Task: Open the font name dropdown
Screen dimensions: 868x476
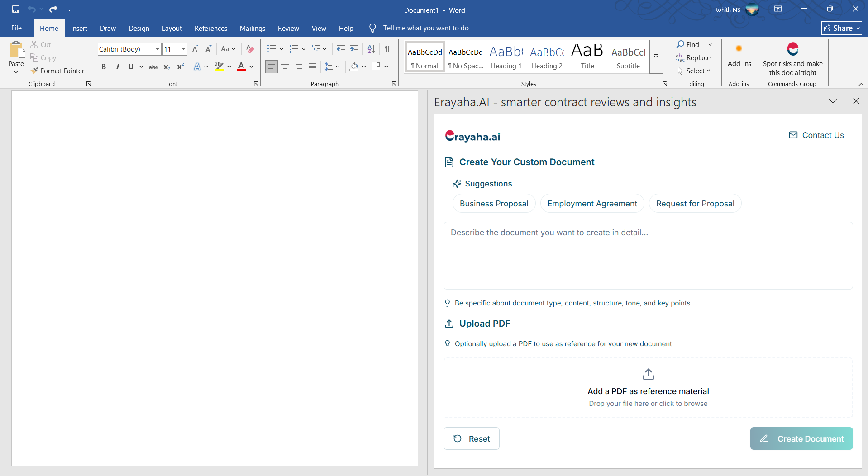Action: [x=157, y=49]
